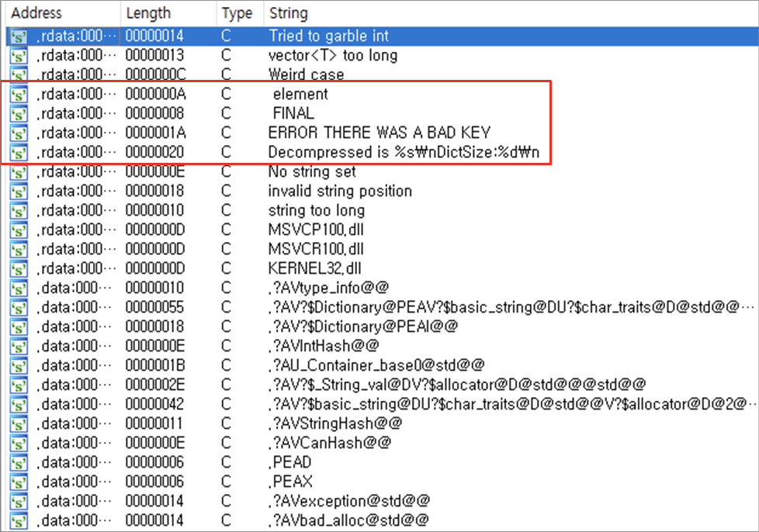Select the 'invalid string position' entry
The image size is (759, 532).
340,191
